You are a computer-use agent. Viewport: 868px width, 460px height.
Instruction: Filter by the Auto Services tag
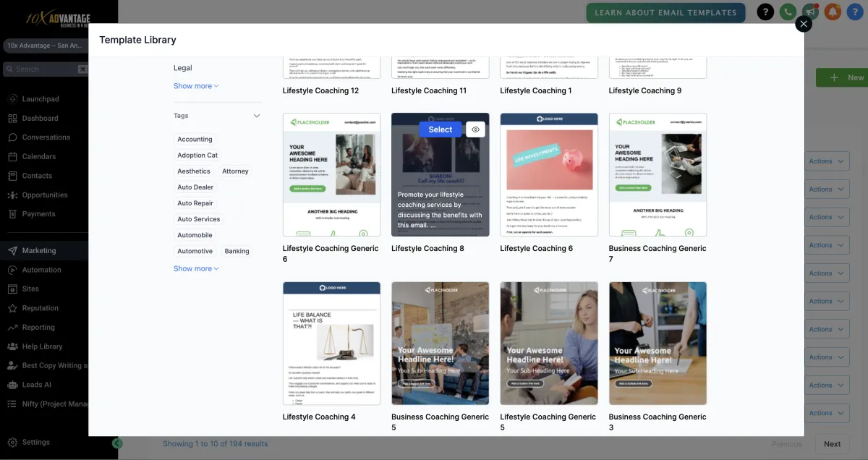pos(199,219)
